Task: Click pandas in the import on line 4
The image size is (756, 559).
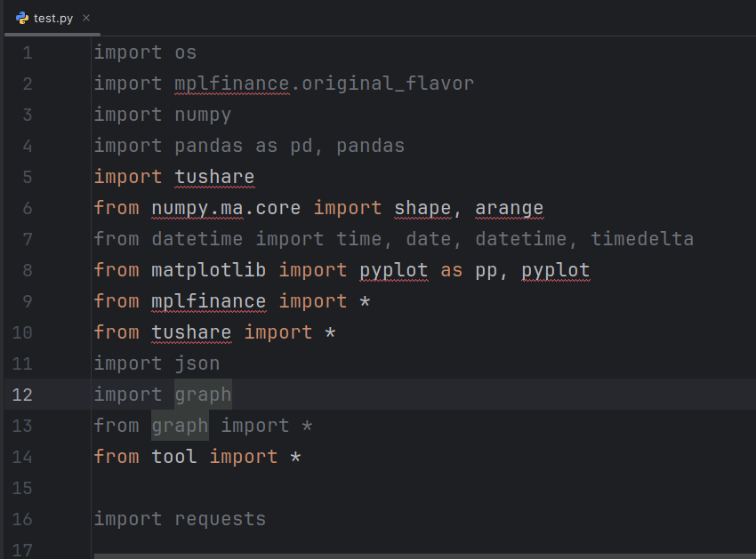Action: 208,146
